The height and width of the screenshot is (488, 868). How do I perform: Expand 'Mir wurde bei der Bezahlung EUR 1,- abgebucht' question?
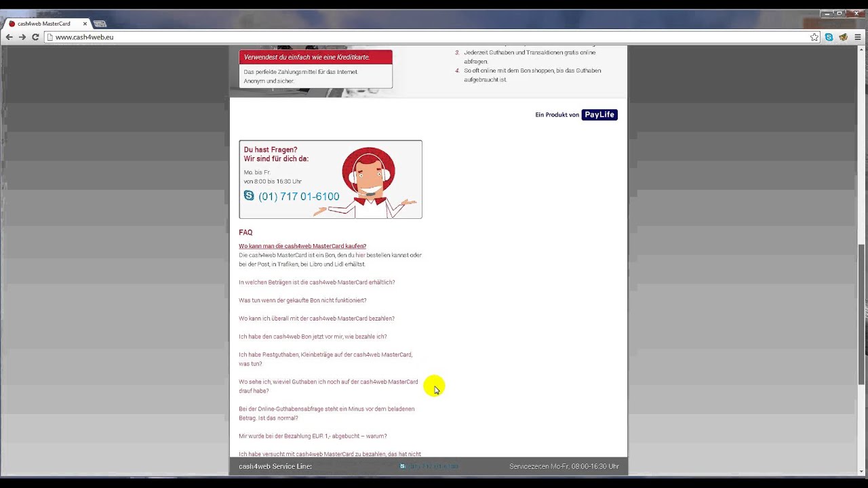click(313, 436)
